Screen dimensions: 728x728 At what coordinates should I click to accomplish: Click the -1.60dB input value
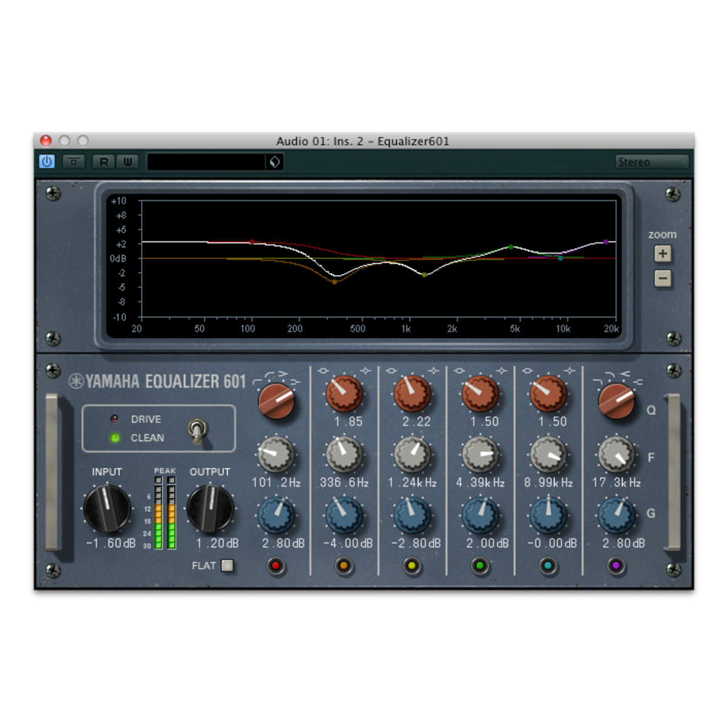tap(111, 543)
